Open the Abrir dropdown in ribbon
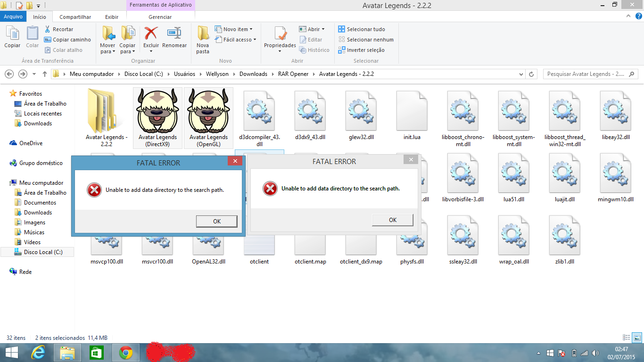The height and width of the screenshot is (362, 644). (x=312, y=29)
